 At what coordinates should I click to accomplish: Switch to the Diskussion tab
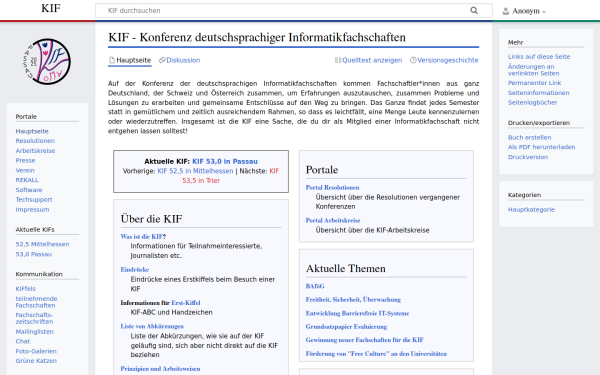coord(179,60)
